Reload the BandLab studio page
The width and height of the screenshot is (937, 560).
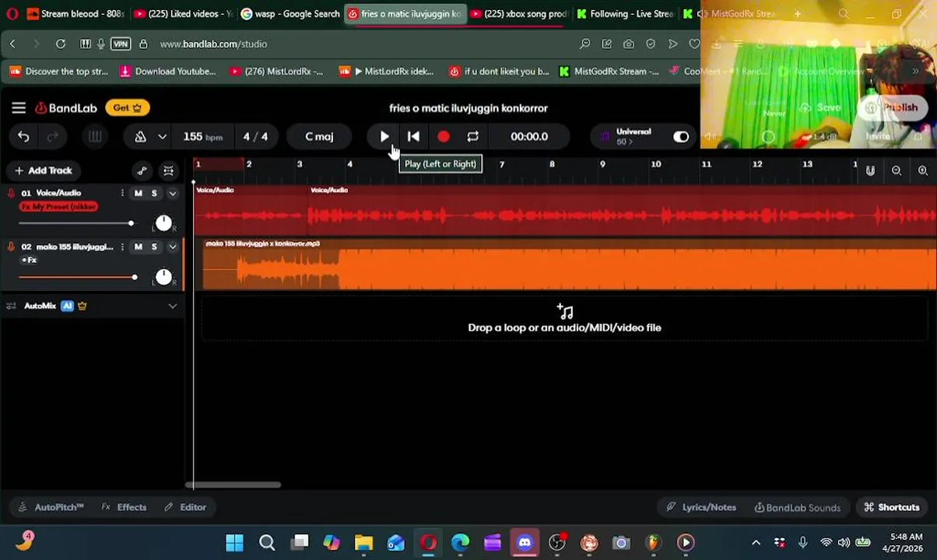pyautogui.click(x=61, y=44)
